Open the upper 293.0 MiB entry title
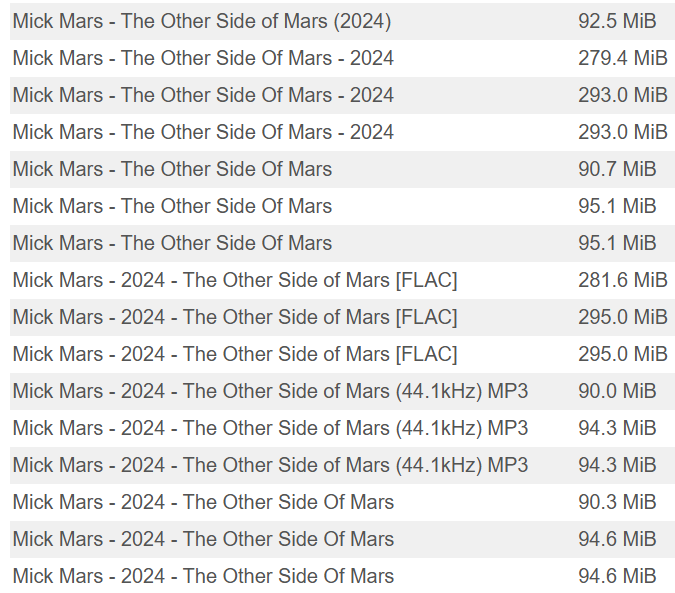The width and height of the screenshot is (675, 593). pyautogui.click(x=203, y=95)
